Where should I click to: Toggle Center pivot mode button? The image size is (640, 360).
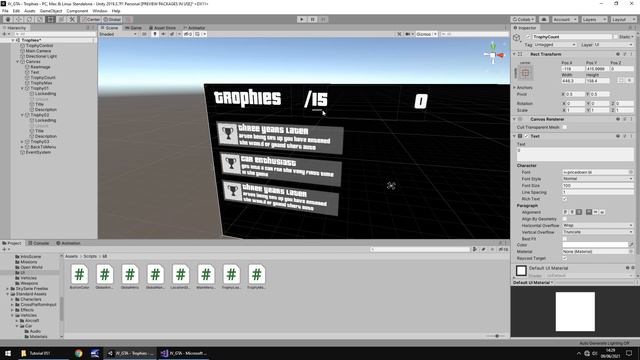[x=91, y=19]
